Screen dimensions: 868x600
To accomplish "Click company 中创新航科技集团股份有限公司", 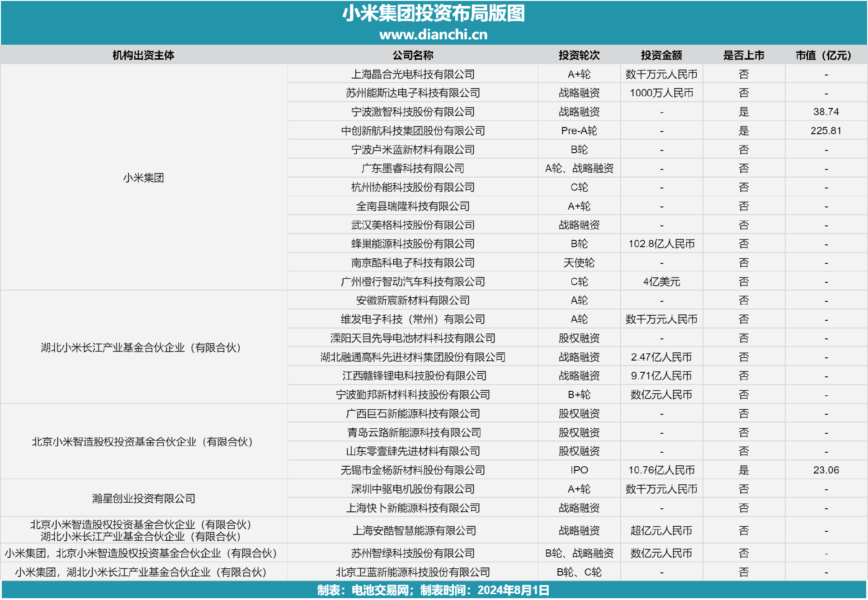I will click(x=413, y=131).
